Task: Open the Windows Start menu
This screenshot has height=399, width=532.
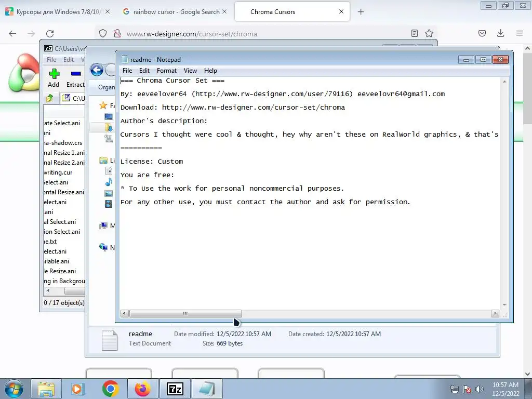Action: pos(14,389)
